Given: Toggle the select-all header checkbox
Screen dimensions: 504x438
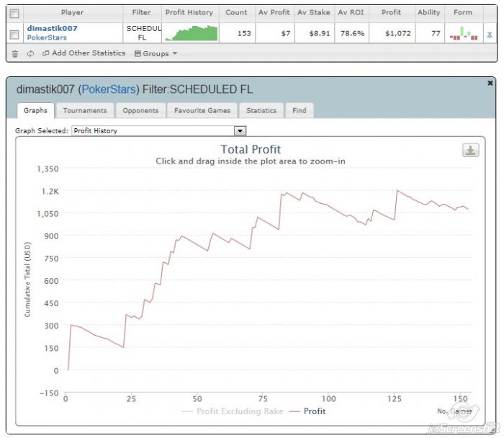Looking at the screenshot, I should click(14, 14).
